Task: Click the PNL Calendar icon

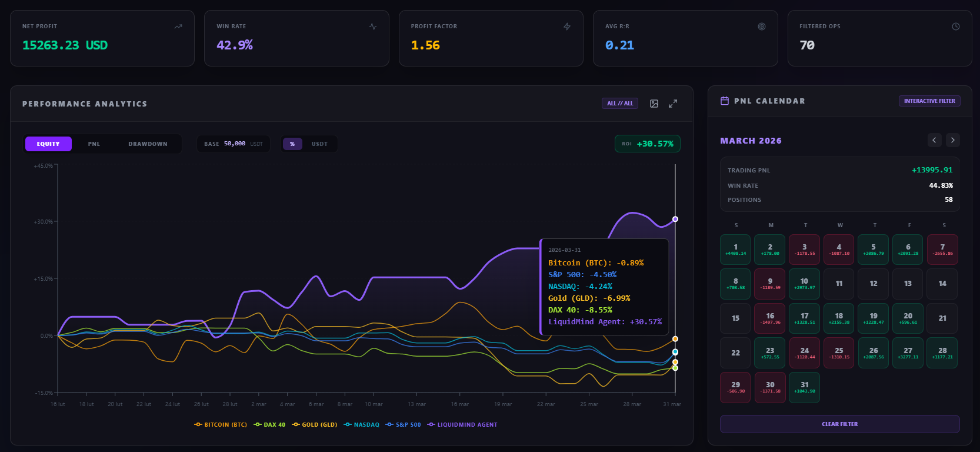Action: click(725, 101)
